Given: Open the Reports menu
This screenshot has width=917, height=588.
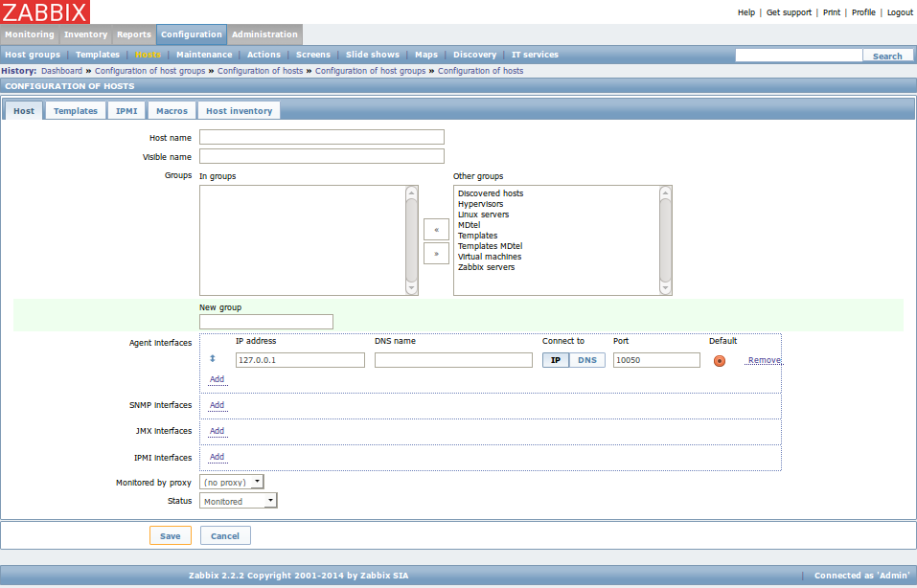Looking at the screenshot, I should click(x=134, y=34).
